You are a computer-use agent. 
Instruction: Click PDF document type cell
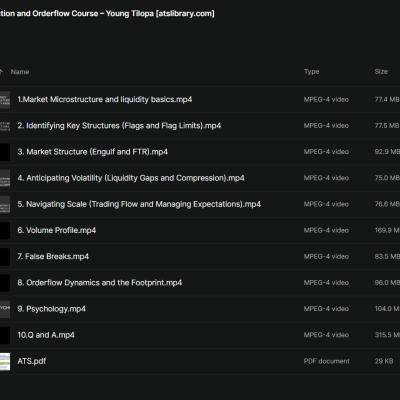coord(326,361)
